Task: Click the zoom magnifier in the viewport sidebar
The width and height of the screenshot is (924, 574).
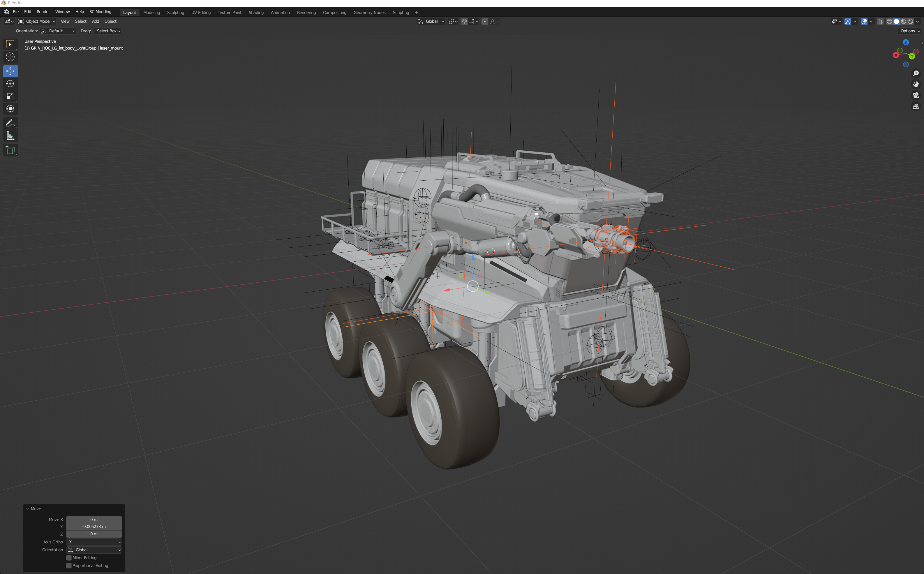Action: tap(916, 73)
